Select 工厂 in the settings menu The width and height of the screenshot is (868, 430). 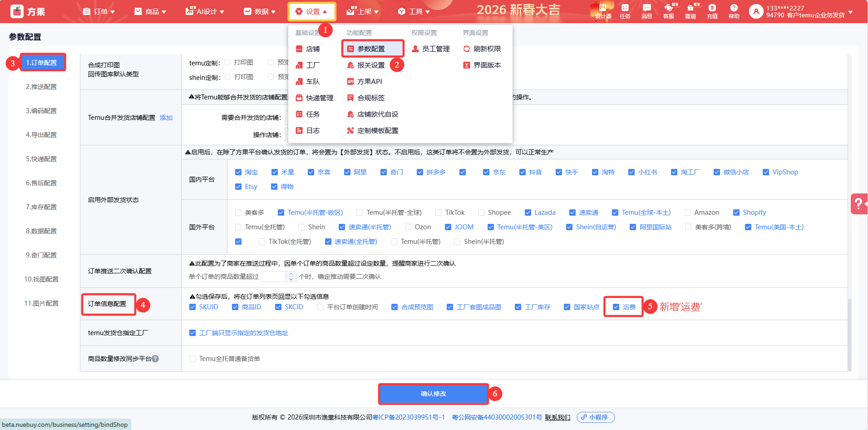(x=308, y=65)
